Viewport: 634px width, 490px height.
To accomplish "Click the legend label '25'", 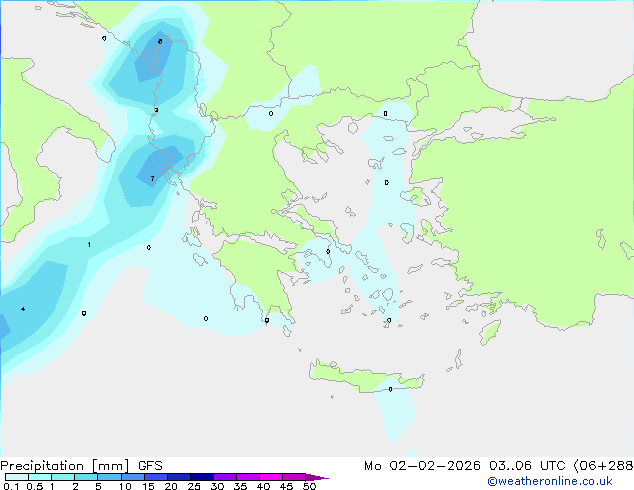I will (x=194, y=486).
